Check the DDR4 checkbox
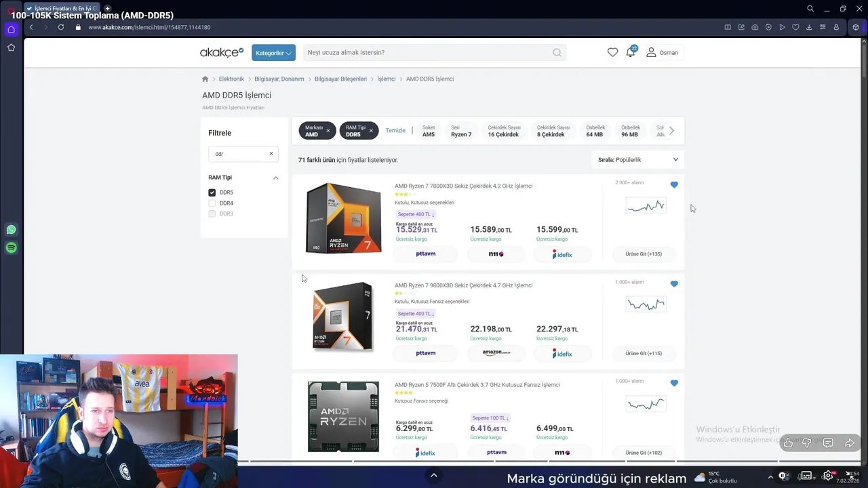The width and height of the screenshot is (868, 488). click(212, 203)
